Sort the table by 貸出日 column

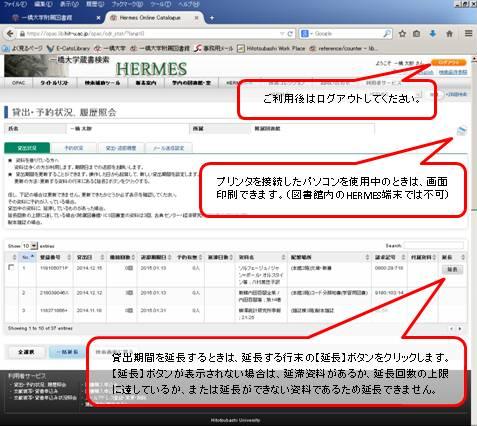pos(90,257)
